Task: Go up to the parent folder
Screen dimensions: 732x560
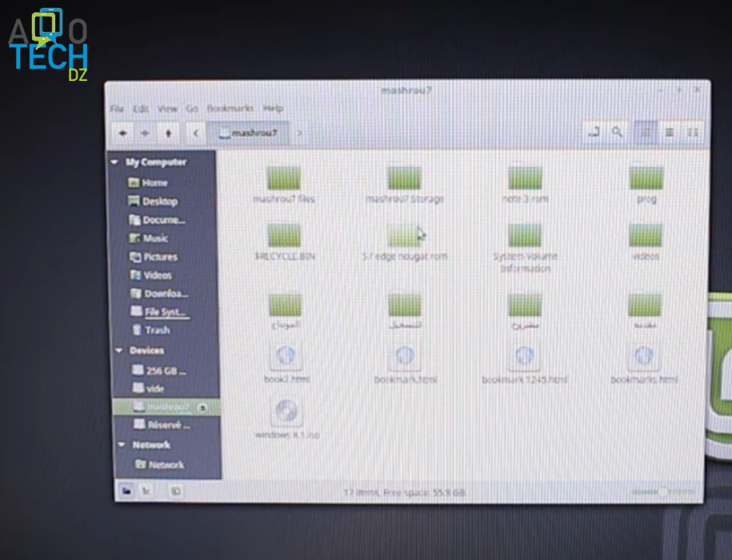Action: tap(168, 133)
